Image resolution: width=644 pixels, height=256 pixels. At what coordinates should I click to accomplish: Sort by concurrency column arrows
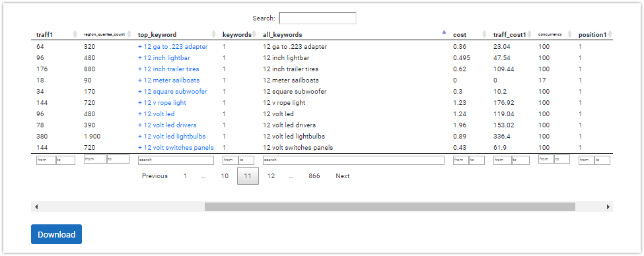tap(569, 34)
